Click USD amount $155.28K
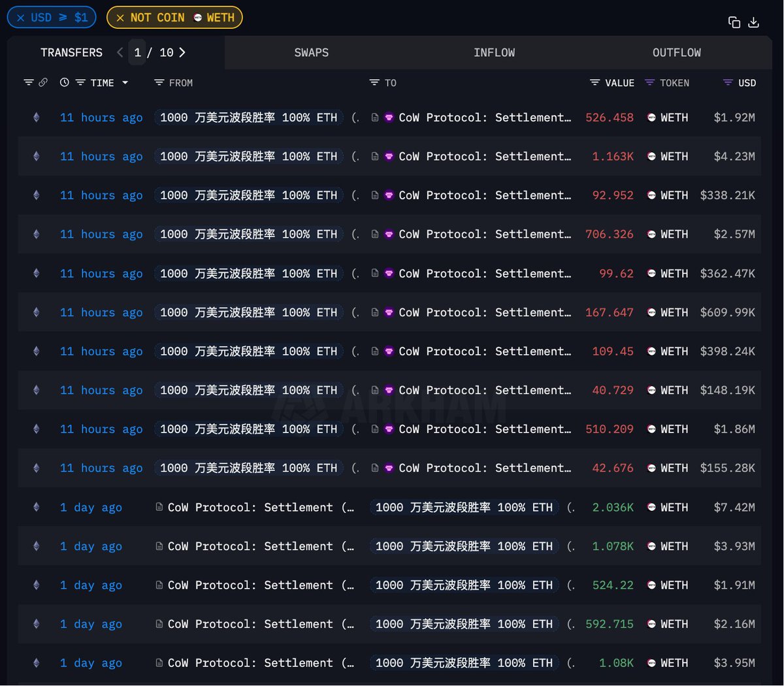Image resolution: width=784 pixels, height=686 pixels. coord(727,468)
